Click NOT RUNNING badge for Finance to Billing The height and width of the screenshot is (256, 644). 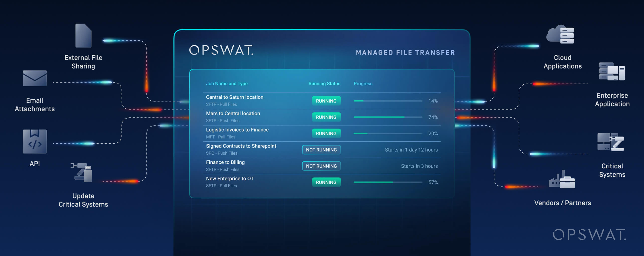(x=321, y=166)
